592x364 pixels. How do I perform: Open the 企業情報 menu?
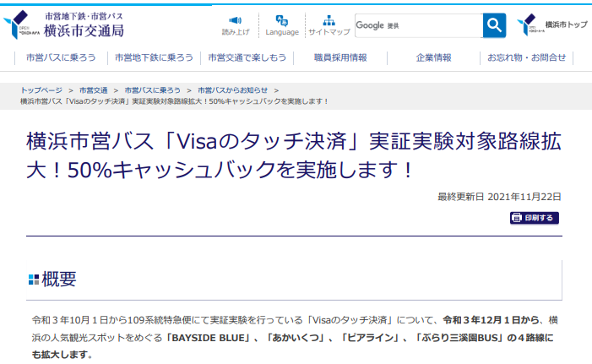(433, 57)
